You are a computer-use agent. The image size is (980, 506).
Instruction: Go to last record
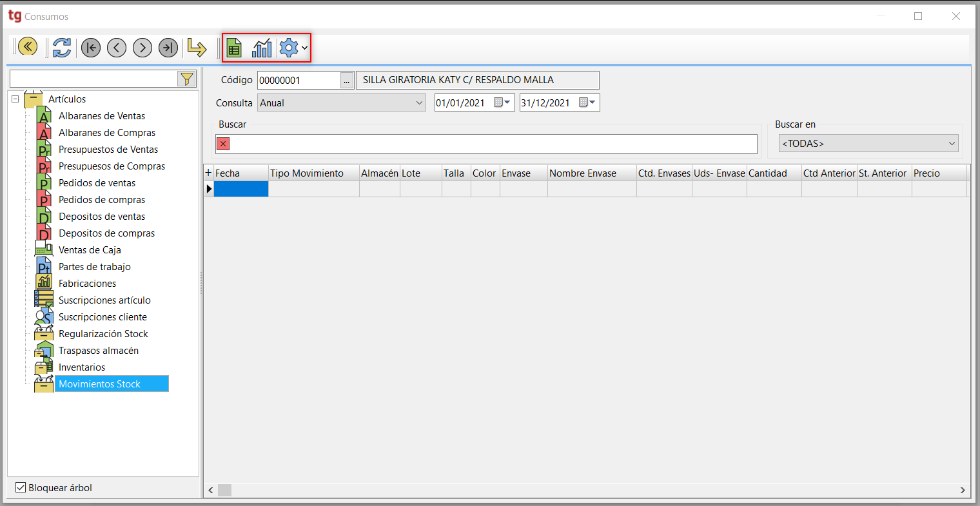(168, 48)
